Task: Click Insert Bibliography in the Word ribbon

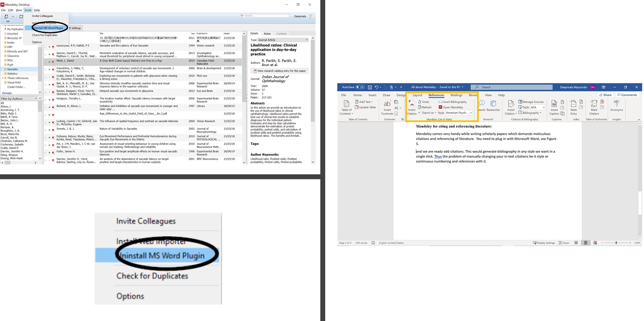Action: pos(453,102)
